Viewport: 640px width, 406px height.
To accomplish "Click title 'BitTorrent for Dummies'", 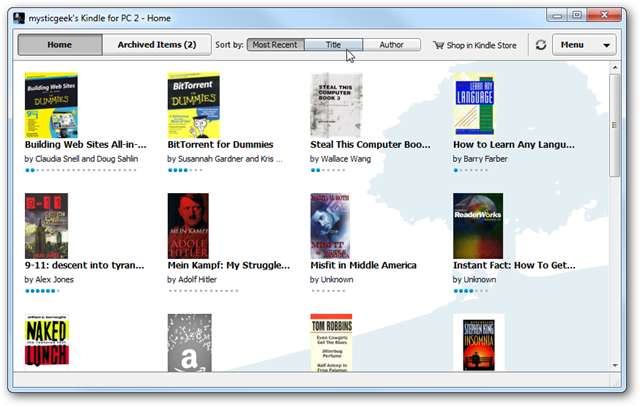I will tap(220, 144).
